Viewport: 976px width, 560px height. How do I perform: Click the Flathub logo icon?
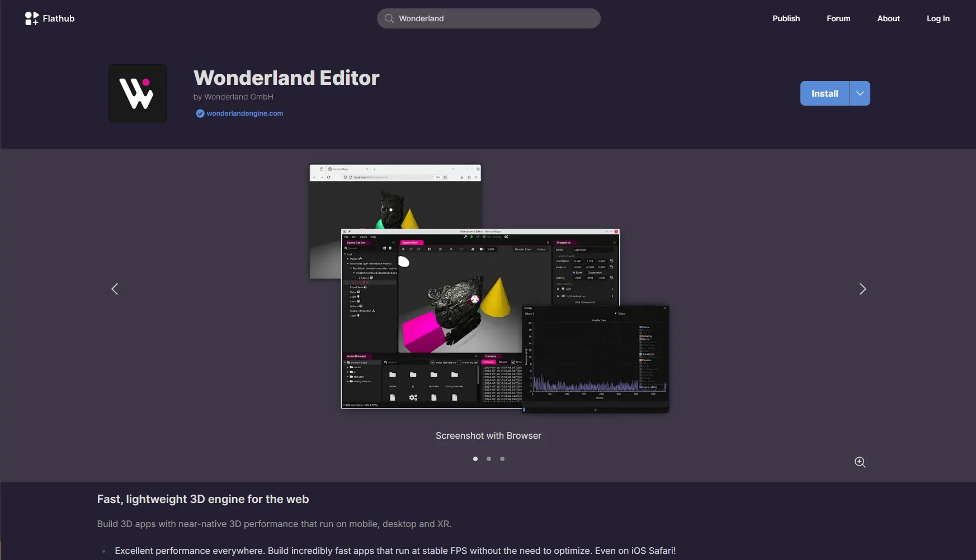tap(32, 18)
